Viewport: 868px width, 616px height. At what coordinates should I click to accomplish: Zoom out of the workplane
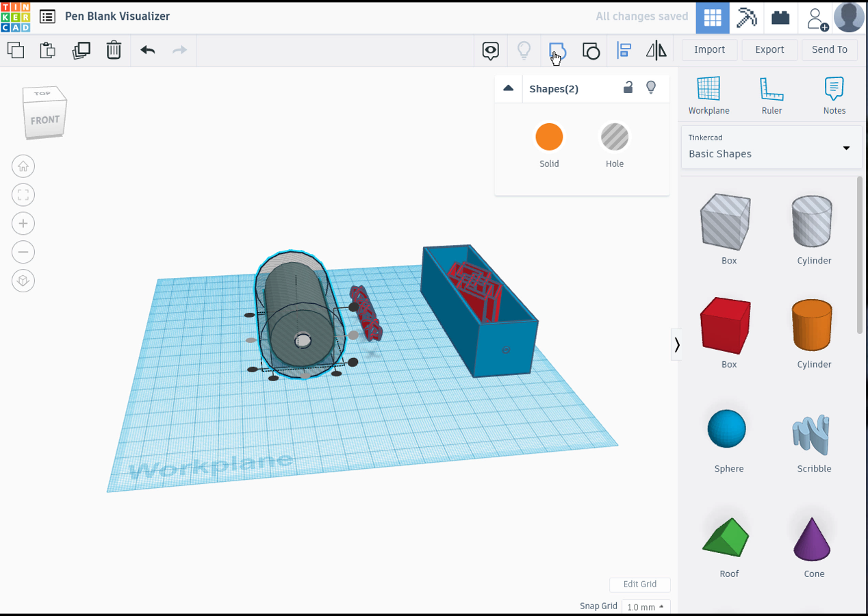[x=23, y=253]
